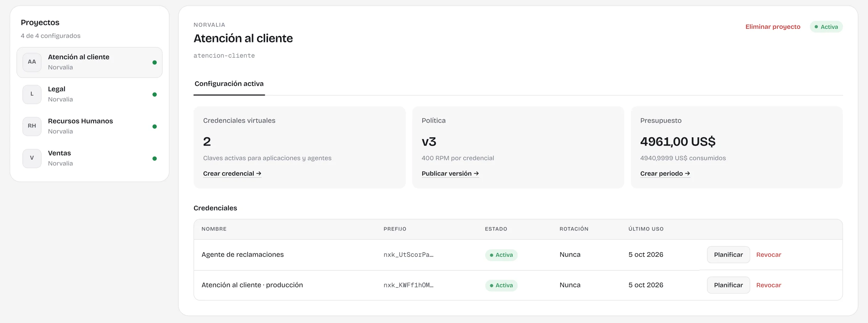868x323 pixels.
Task: Click prefix nxk_UtScorPa… cell
Action: click(x=408, y=255)
